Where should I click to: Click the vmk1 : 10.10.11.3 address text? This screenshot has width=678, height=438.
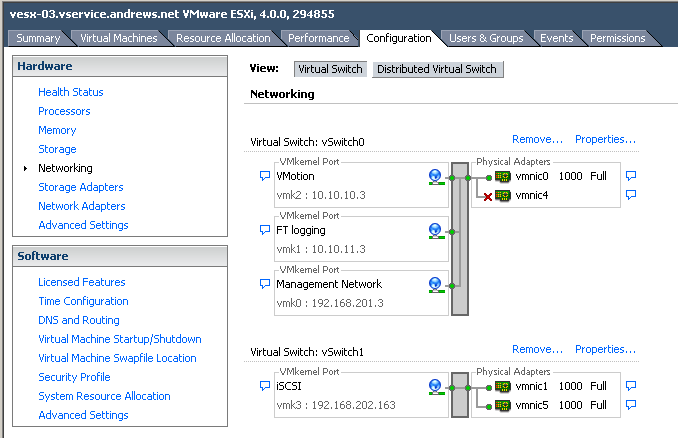coord(321,249)
